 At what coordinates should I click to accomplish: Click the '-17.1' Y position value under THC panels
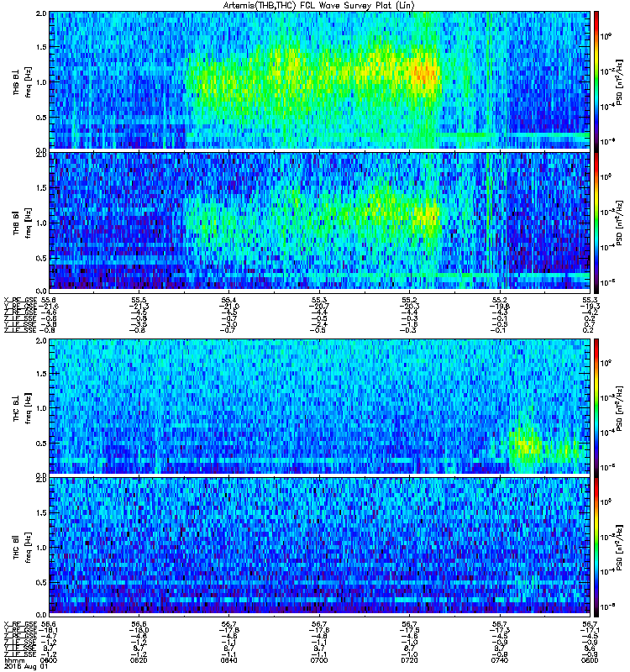(x=590, y=631)
